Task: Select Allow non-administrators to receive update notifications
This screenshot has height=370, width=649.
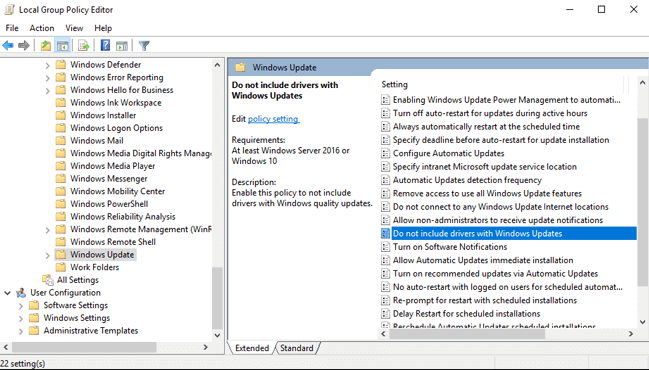Action: click(498, 220)
